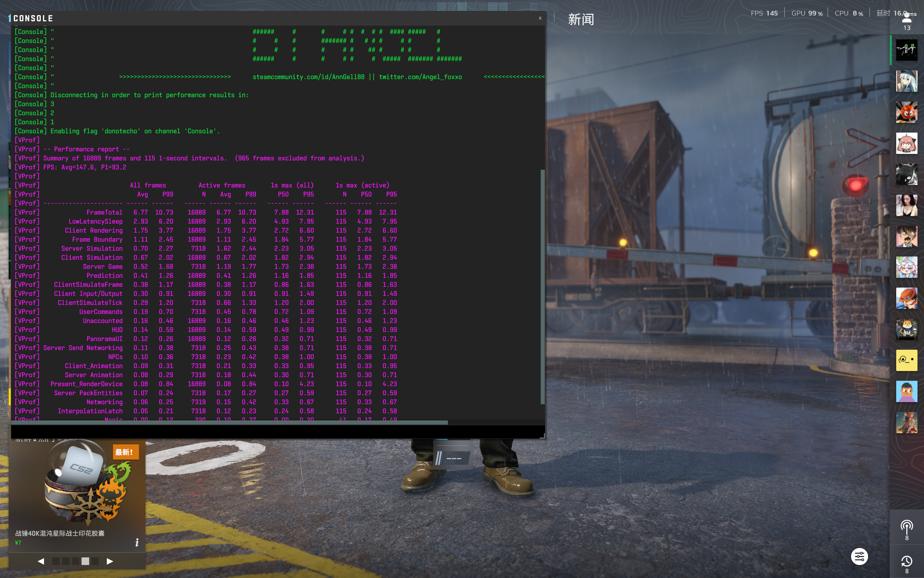Open the friends list icon showing 13
Screen dimensions: 924x578
point(906,21)
